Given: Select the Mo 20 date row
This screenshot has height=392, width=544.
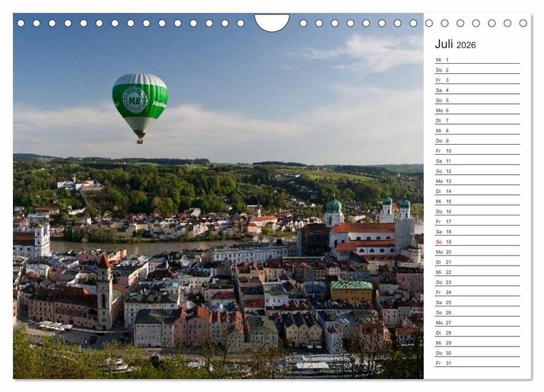Looking at the screenshot, I should tap(477, 252).
